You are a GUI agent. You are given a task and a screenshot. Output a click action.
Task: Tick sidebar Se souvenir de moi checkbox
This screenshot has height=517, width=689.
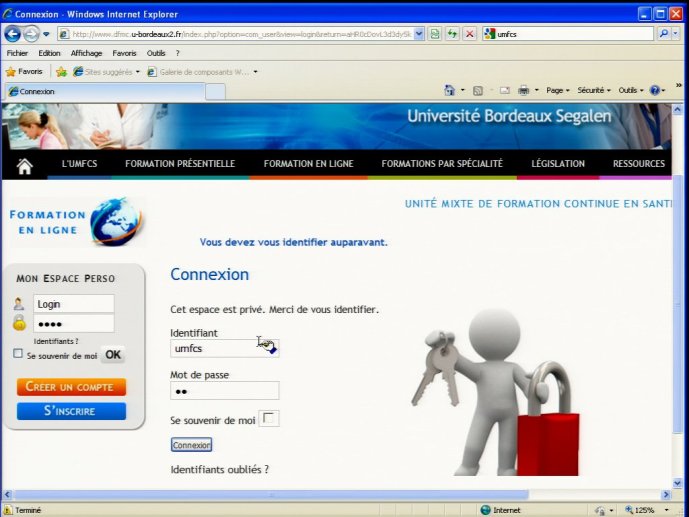click(x=18, y=354)
